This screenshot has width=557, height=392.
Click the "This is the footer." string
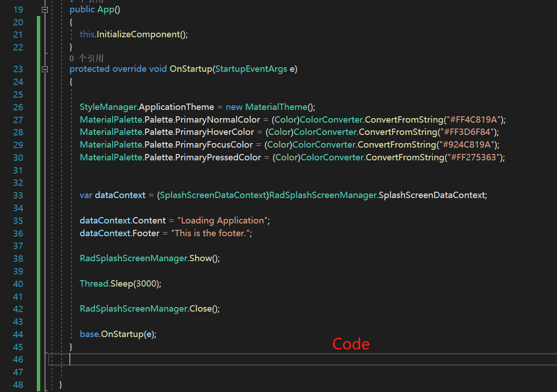pyautogui.click(x=211, y=233)
